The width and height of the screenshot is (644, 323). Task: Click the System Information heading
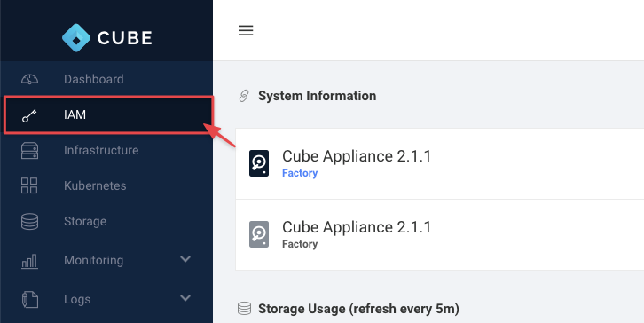317,96
